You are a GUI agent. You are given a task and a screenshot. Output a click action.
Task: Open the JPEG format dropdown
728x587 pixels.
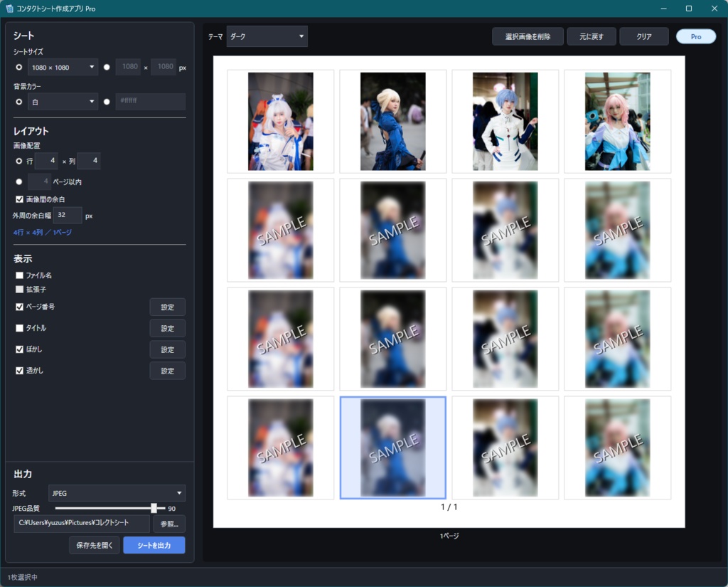pos(117,493)
